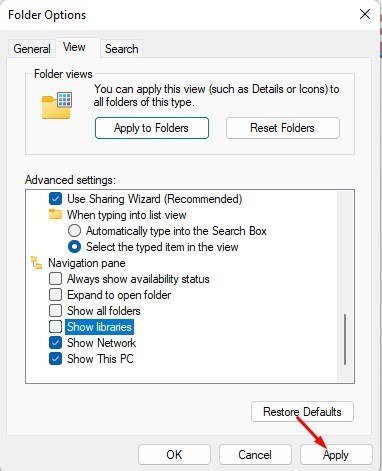382x471 pixels.
Task: Select Automatically type into the Search Box
Action: click(74, 231)
